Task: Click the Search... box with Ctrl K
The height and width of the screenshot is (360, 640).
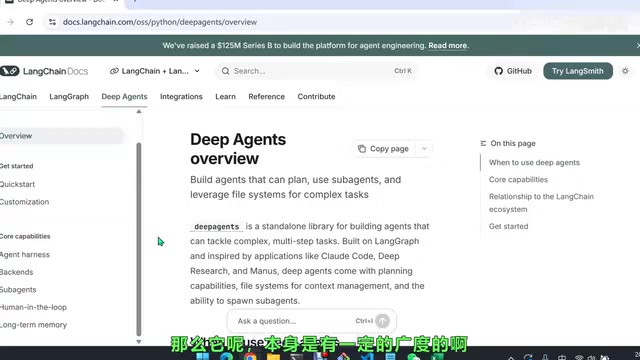Action: 317,71
